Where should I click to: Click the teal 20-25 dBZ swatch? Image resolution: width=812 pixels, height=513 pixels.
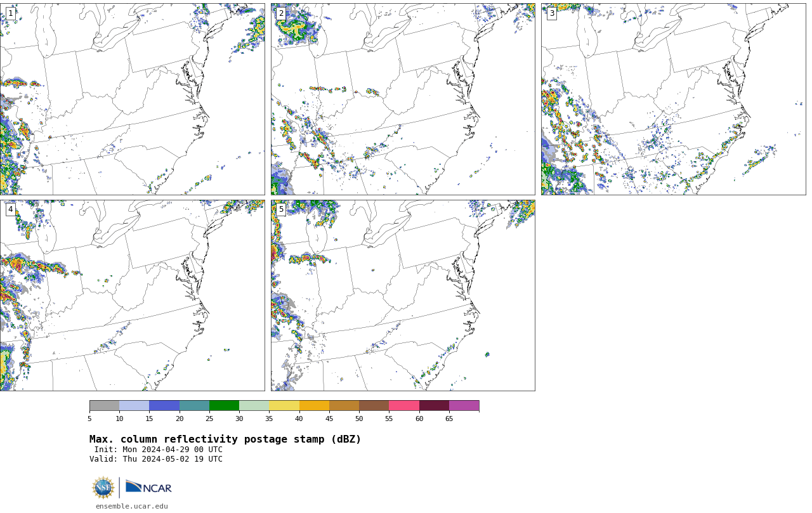click(194, 406)
